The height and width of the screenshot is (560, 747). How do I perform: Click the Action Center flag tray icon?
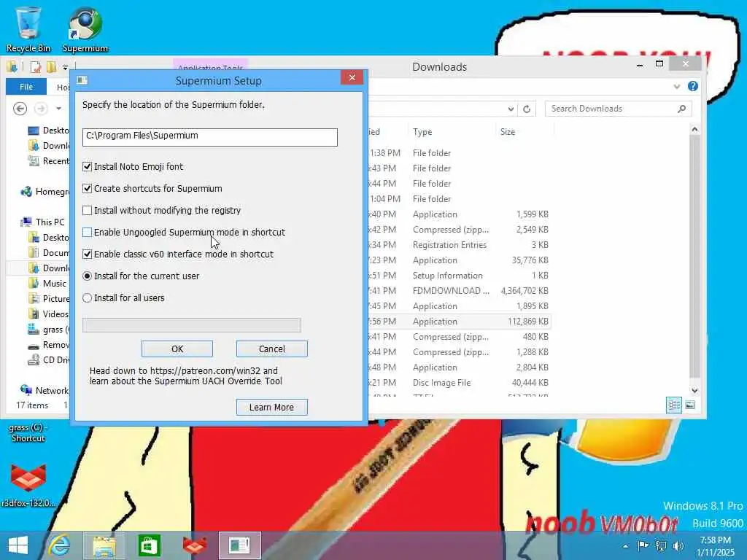click(x=643, y=545)
